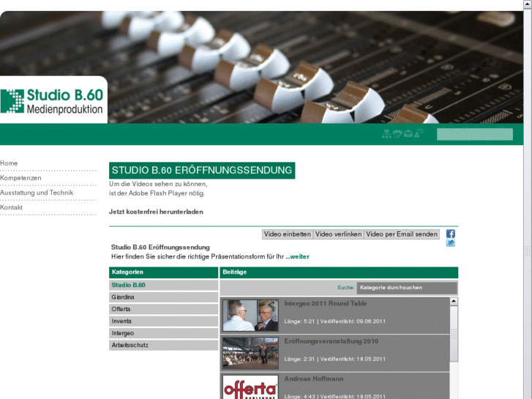Click the Studio B.60 Eröffnungssendung video title text
The height and width of the screenshot is (399, 532).
coord(160,247)
